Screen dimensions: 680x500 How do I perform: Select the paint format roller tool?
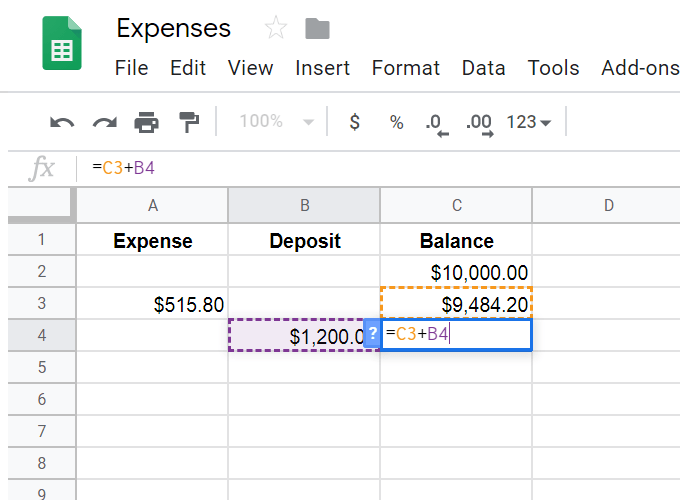188,123
